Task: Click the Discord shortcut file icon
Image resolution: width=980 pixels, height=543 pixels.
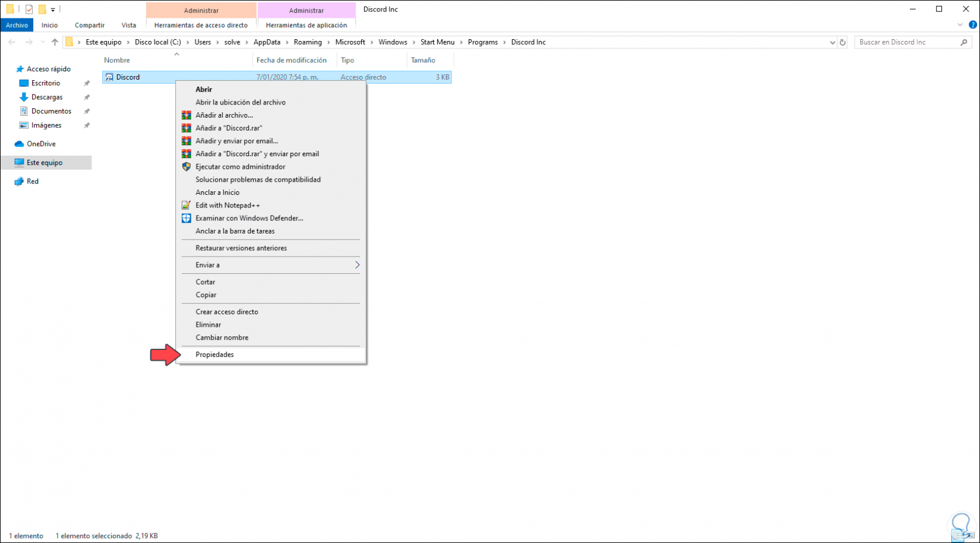Action: (109, 77)
